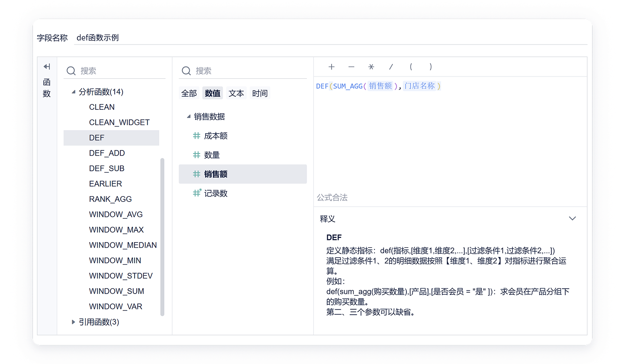Click the 门店名称 field token in the formula
Screen dimensions: 625x364
(x=420, y=86)
